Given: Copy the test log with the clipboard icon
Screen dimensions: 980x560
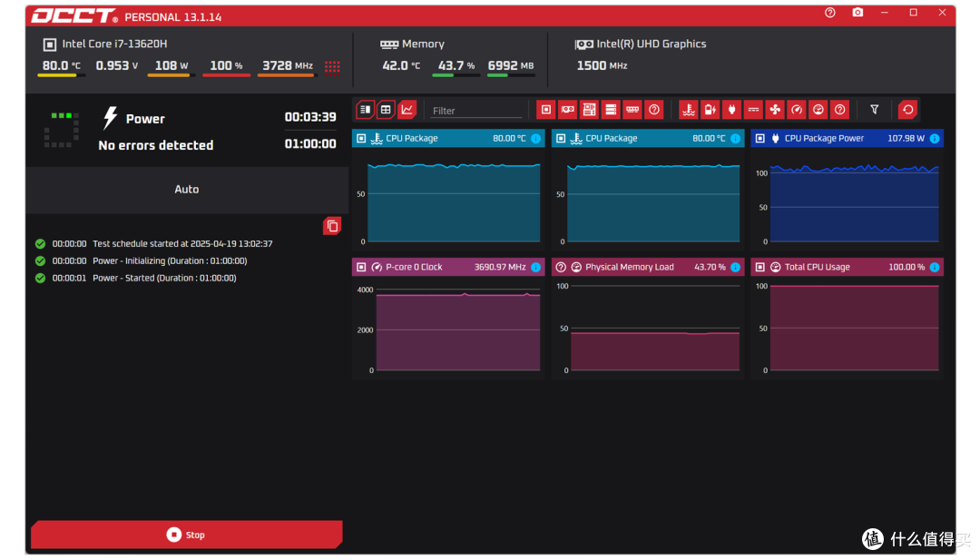Looking at the screenshot, I should tap(332, 226).
